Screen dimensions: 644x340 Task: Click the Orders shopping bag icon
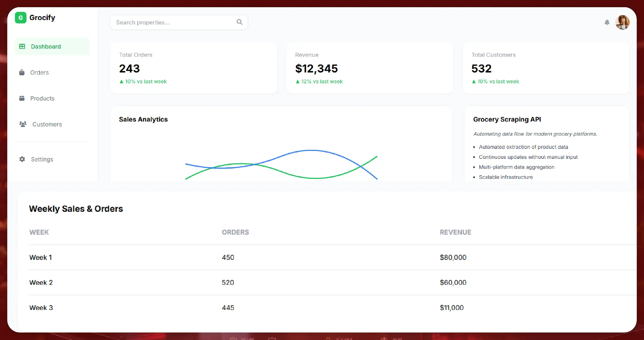pos(22,72)
